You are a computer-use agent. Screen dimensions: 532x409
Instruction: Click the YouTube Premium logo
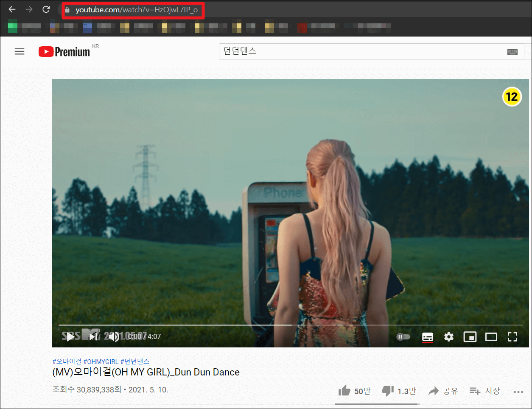[x=64, y=51]
